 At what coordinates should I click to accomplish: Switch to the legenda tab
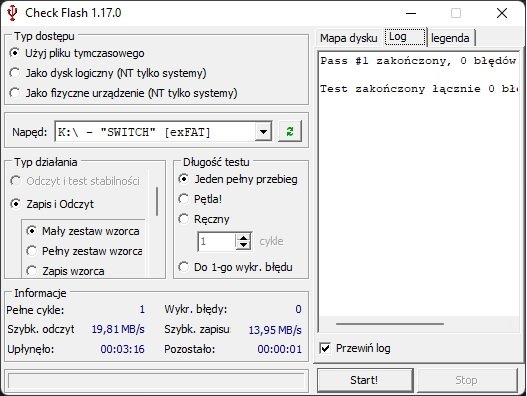[450, 38]
